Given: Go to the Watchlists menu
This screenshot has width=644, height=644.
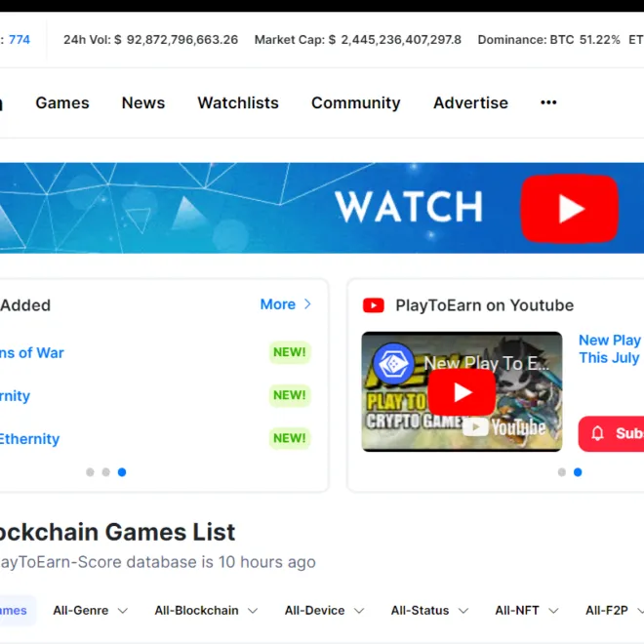Looking at the screenshot, I should coord(238,102).
